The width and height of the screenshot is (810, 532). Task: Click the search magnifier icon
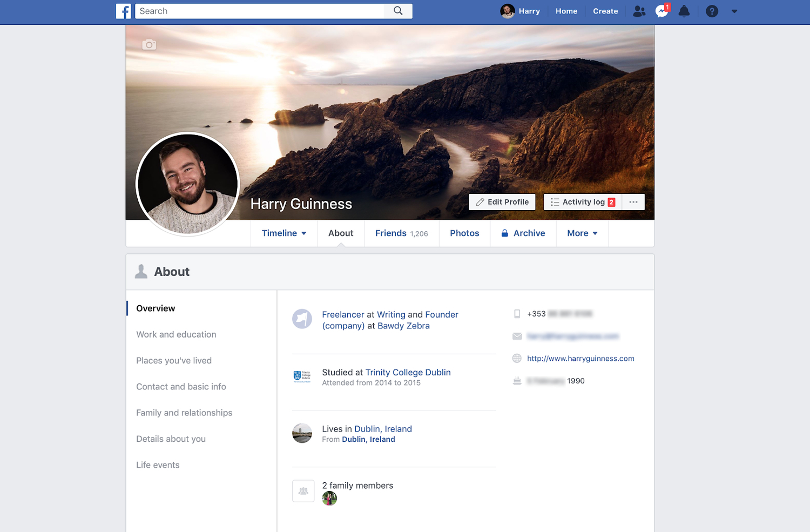pyautogui.click(x=398, y=11)
